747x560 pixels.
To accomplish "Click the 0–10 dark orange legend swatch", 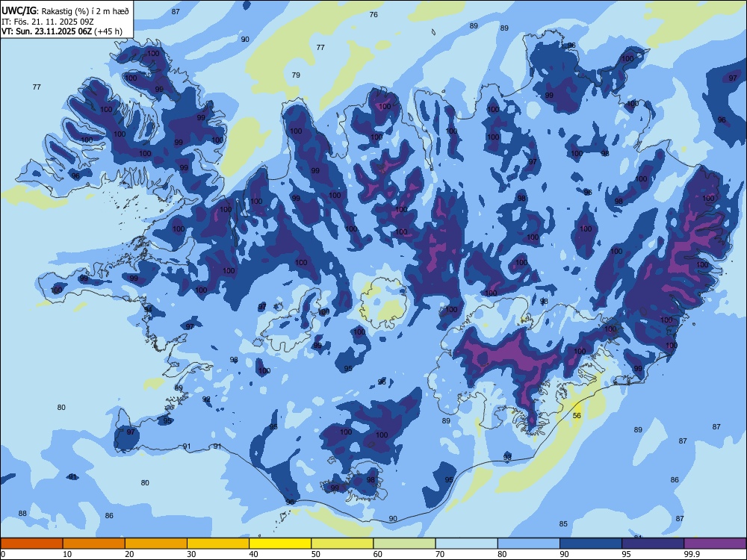I will (x=31, y=544).
